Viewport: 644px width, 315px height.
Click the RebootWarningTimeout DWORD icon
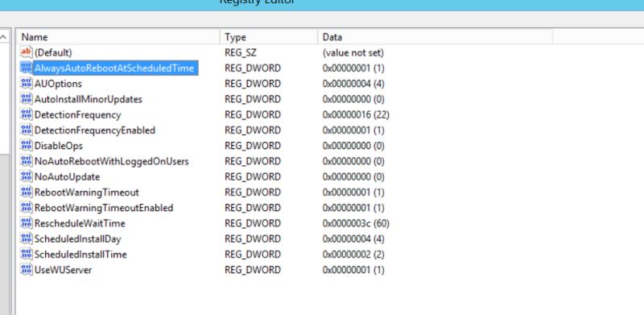26,192
